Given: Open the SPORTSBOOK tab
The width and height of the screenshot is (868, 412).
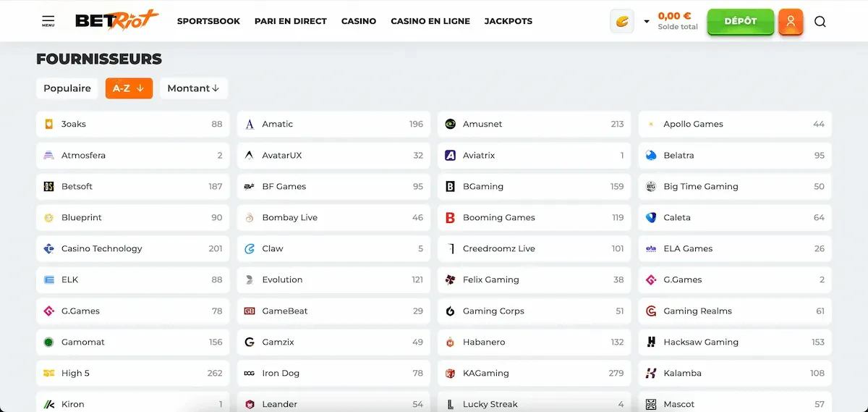Looking at the screenshot, I should pyautogui.click(x=208, y=21).
